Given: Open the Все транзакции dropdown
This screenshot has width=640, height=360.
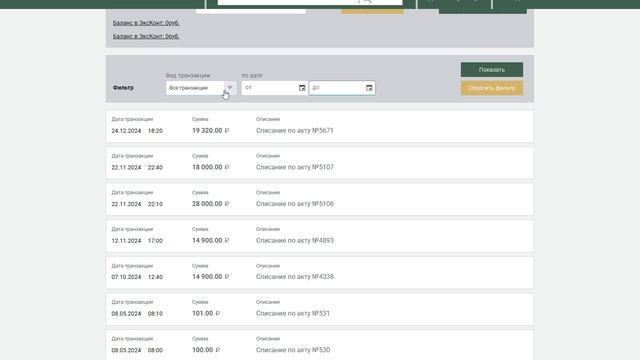Looking at the screenshot, I should click(200, 88).
